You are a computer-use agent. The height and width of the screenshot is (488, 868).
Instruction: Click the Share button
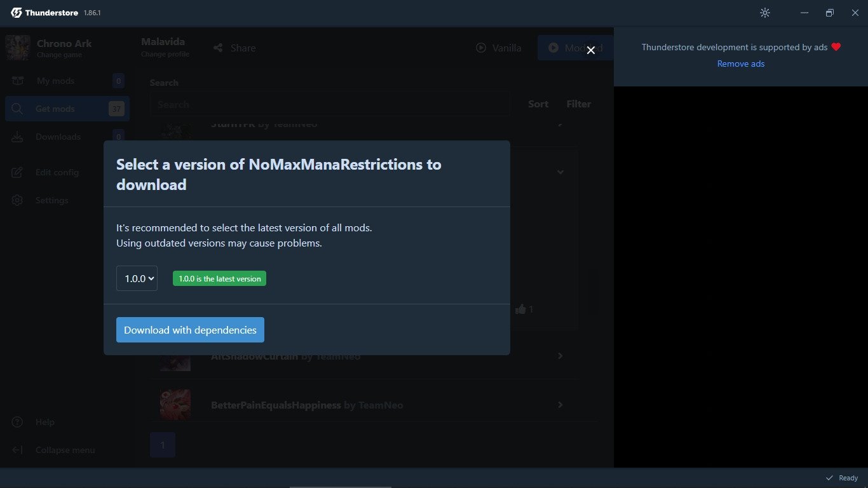click(234, 48)
